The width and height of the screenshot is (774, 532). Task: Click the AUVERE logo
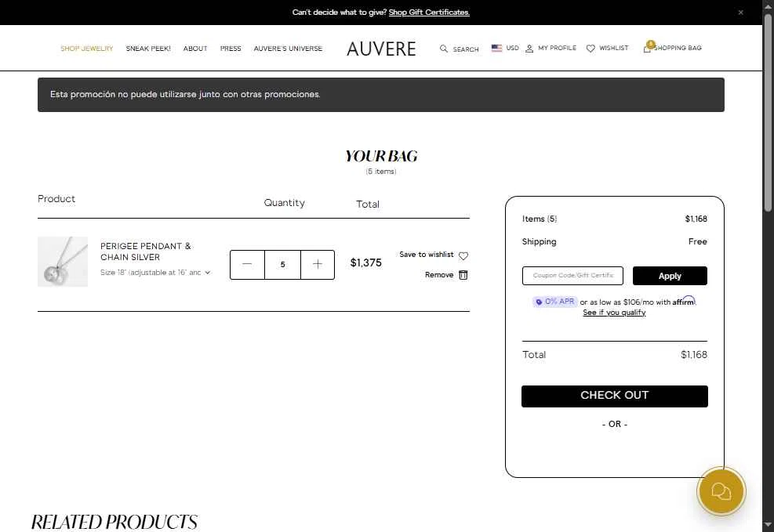[x=381, y=49]
